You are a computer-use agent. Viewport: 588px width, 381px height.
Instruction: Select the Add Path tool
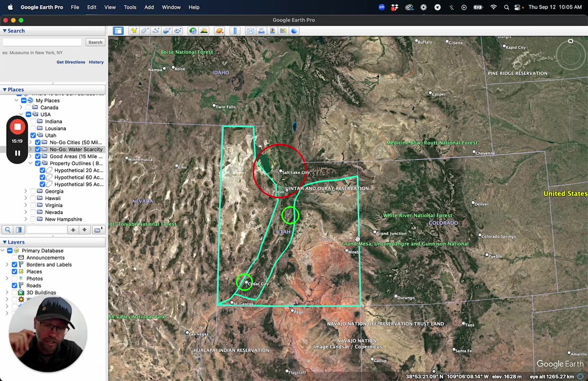[x=156, y=31]
